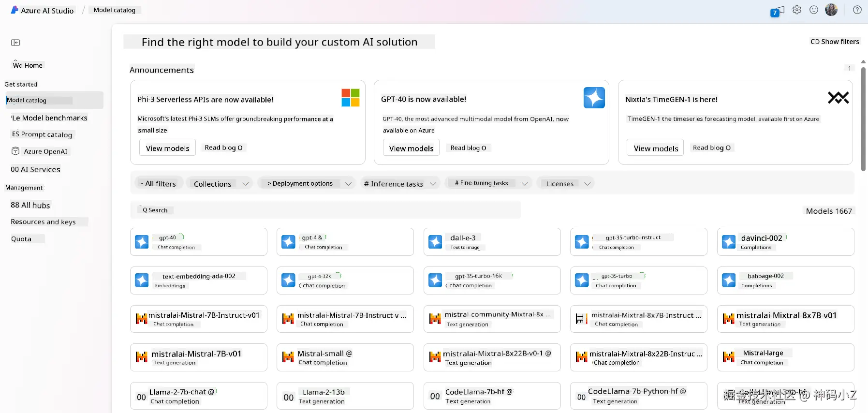Click the feedback smiley icon

click(814, 10)
